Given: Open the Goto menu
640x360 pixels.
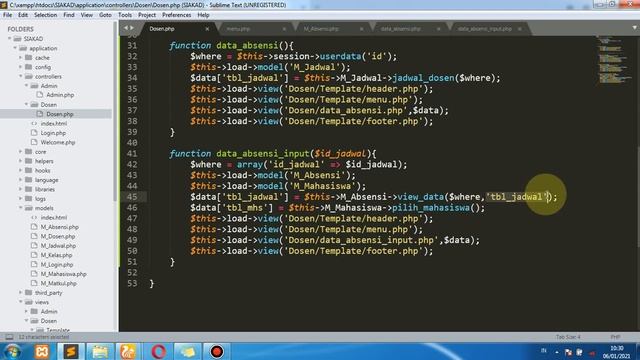Looking at the screenshot, I should [x=105, y=15].
